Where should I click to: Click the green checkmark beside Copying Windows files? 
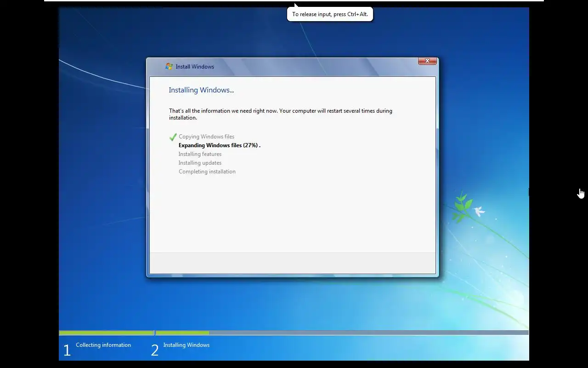pyautogui.click(x=173, y=137)
